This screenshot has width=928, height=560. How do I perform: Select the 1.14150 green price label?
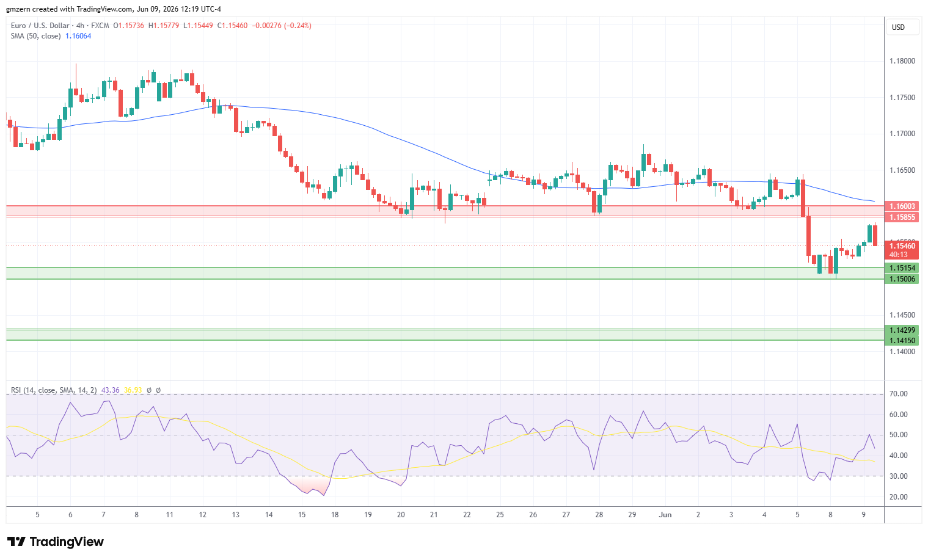coord(902,341)
